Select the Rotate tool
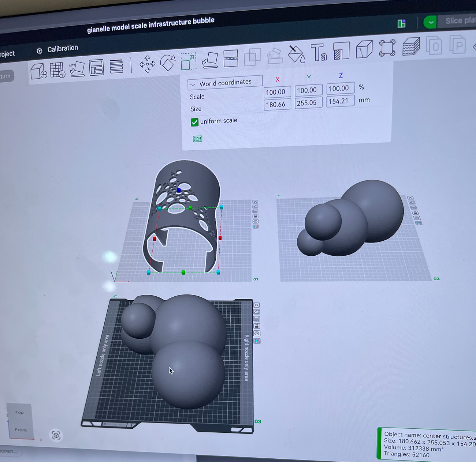Image resolution: width=476 pixels, height=462 pixels. tap(168, 63)
